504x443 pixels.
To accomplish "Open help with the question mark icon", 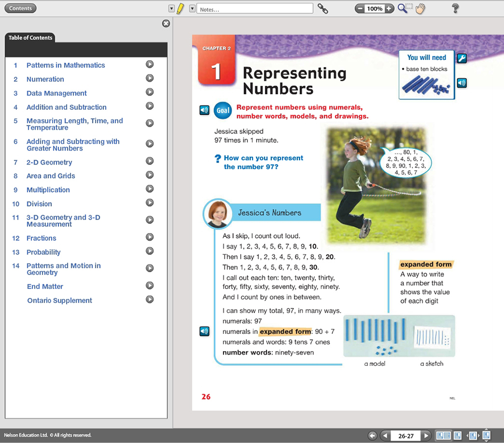I will tap(455, 8).
